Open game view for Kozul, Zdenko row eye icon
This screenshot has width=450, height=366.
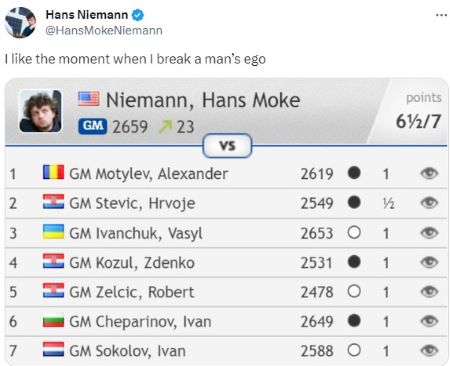click(x=429, y=262)
